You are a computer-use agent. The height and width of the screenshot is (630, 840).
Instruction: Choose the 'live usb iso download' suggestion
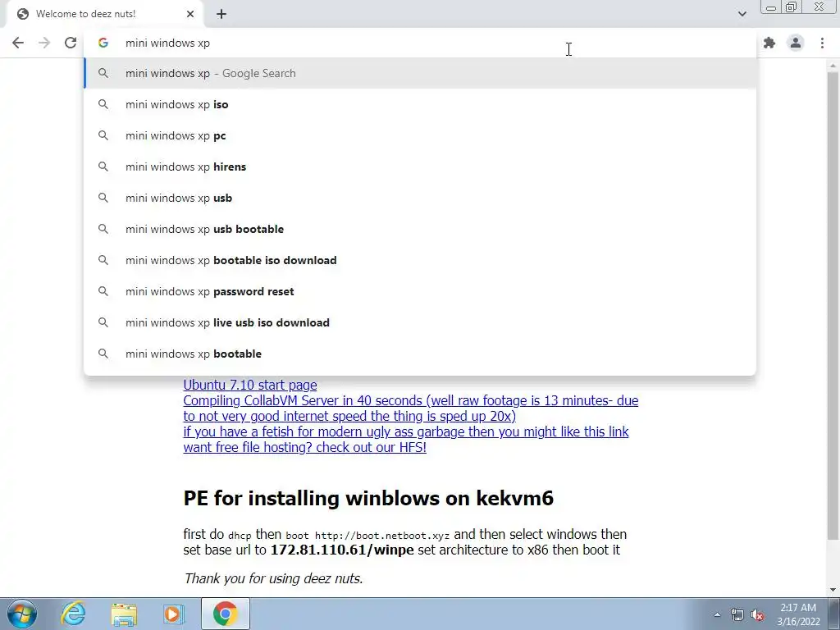[420, 322]
